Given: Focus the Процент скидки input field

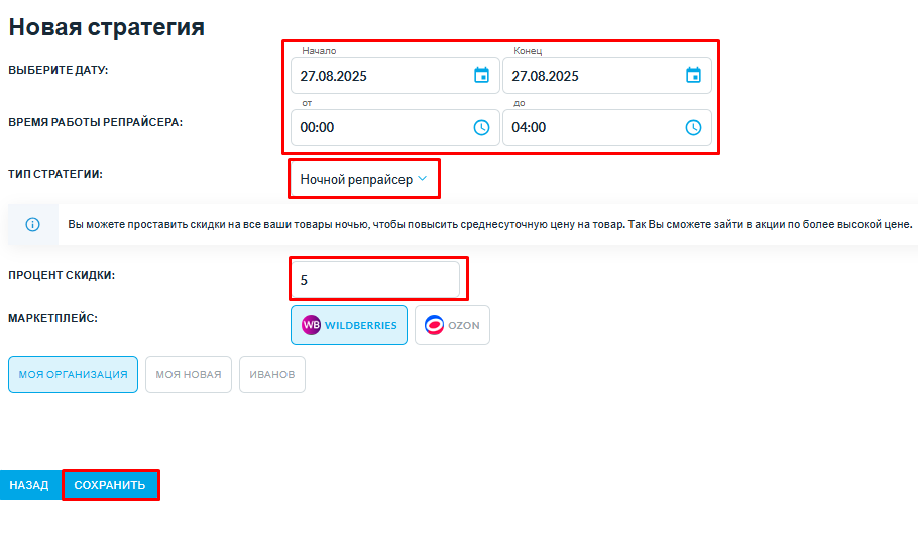Looking at the screenshot, I should click(375, 280).
